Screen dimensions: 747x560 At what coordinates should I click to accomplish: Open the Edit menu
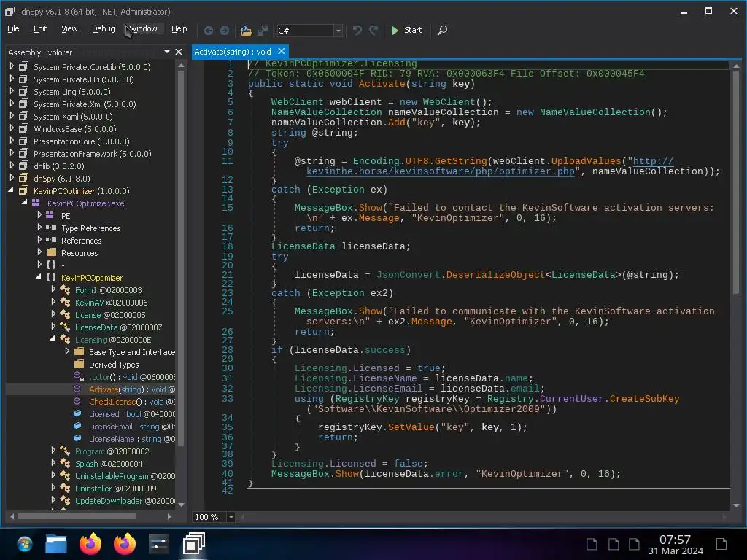pos(40,28)
